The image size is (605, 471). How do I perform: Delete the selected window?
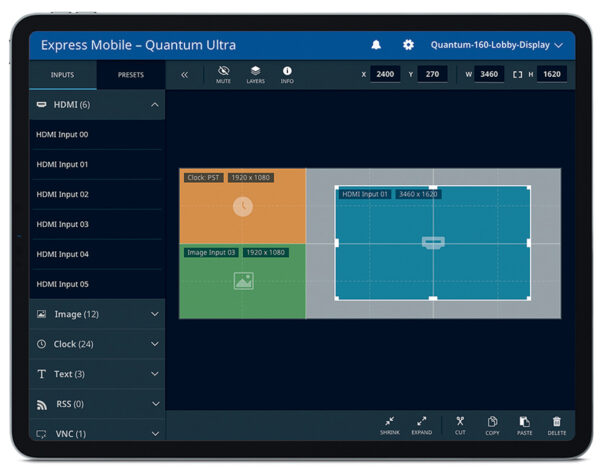tap(556, 425)
